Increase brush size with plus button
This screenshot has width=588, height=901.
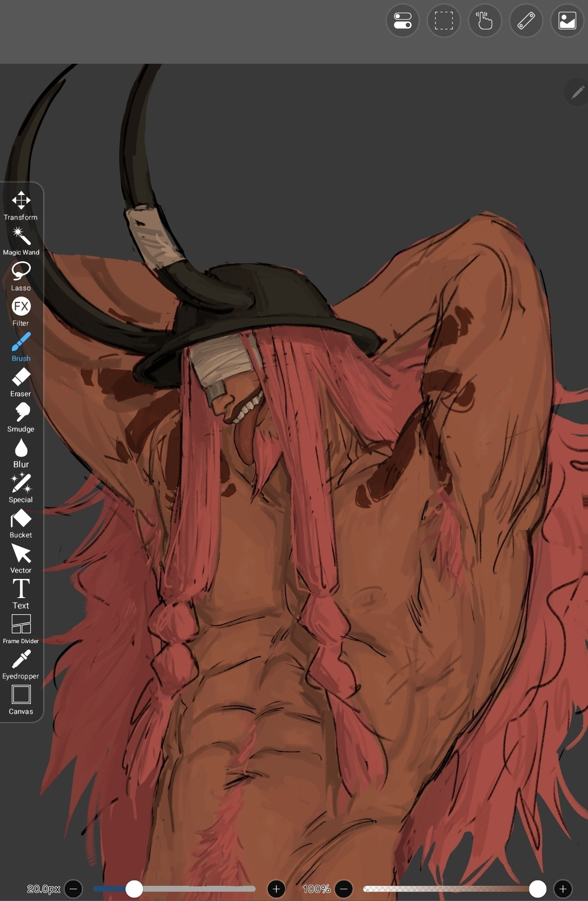pos(276,889)
